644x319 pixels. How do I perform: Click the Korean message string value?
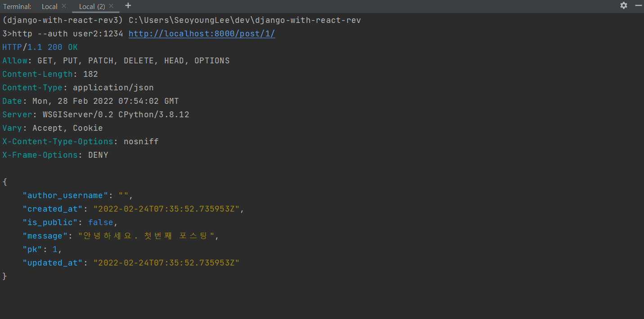pos(146,236)
